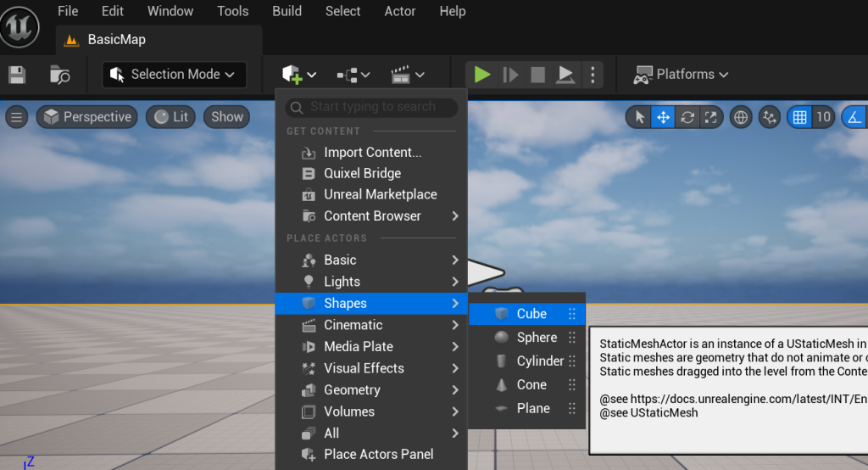Open the Quickly Add to Project cube-plus icon
The width and height of the screenshot is (868, 470).
point(299,75)
